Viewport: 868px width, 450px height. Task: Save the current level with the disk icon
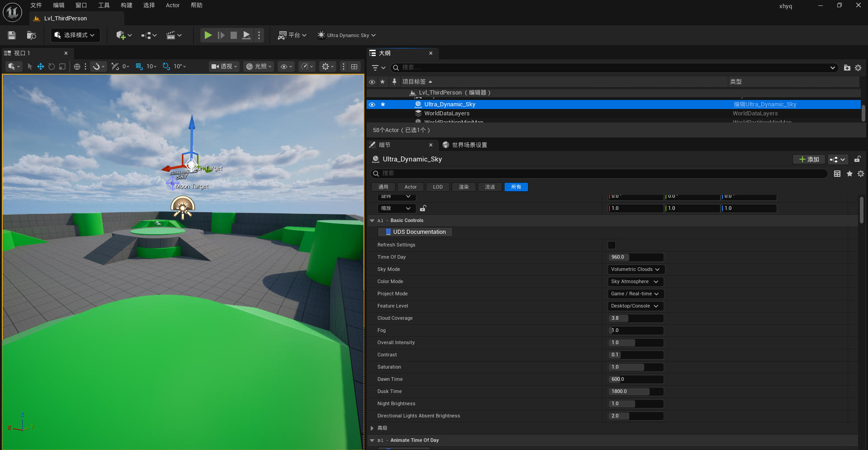pyautogui.click(x=12, y=35)
